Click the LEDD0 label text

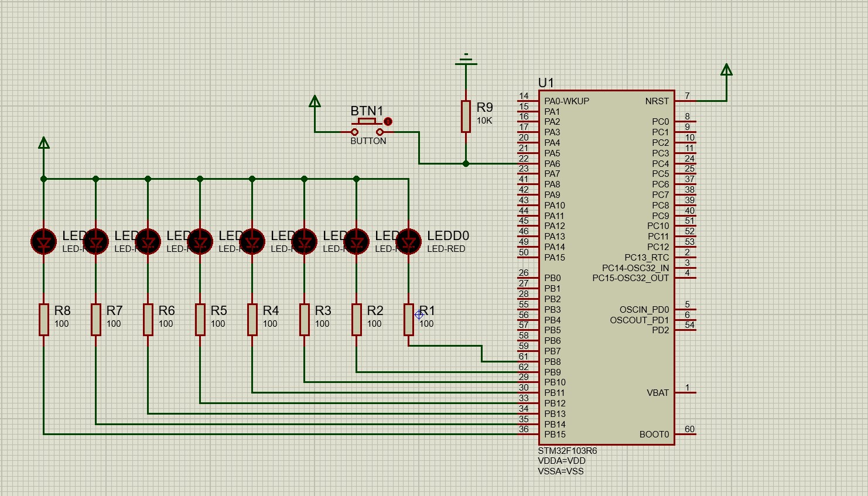(448, 235)
